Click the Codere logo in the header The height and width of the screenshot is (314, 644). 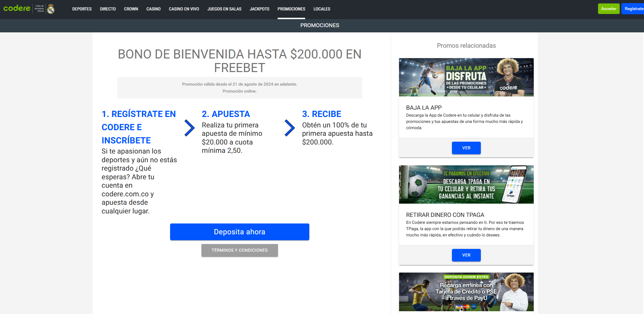(17, 8)
